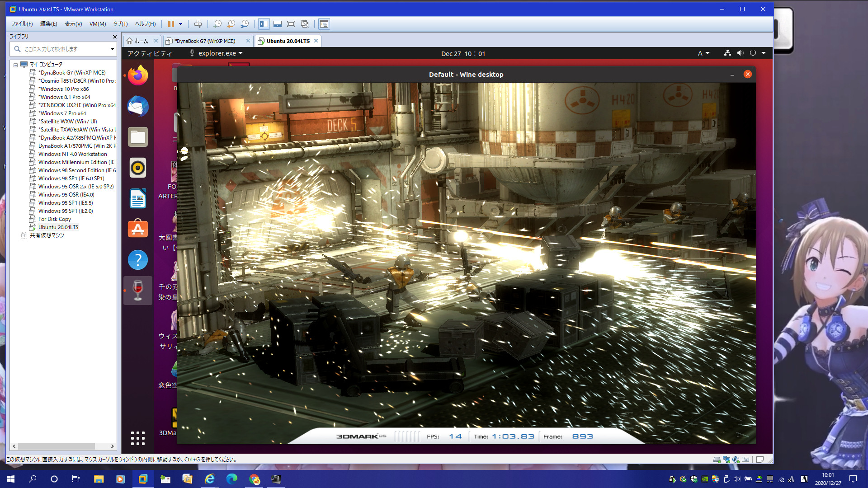Click the NVIDIA tray icon in Windows taskbar
This screenshot has width=868, height=488.
[705, 479]
